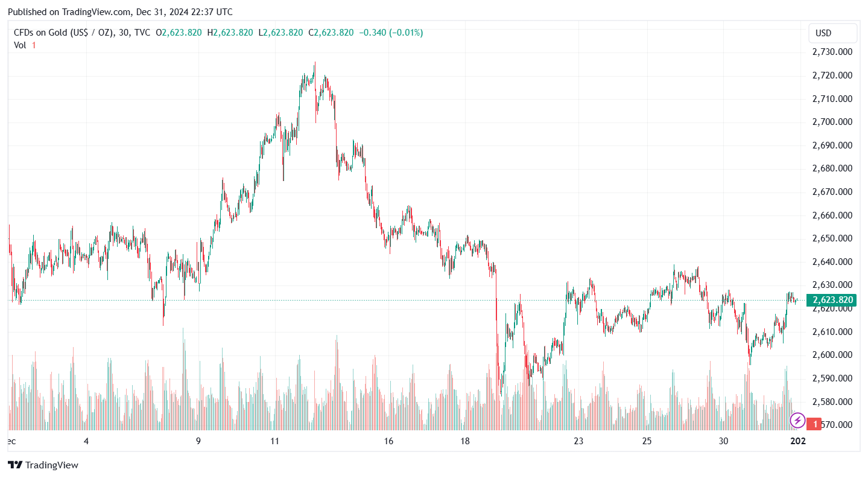The image size is (868, 478).
Task: Click the 30 interval label in legend
Action: (124, 33)
